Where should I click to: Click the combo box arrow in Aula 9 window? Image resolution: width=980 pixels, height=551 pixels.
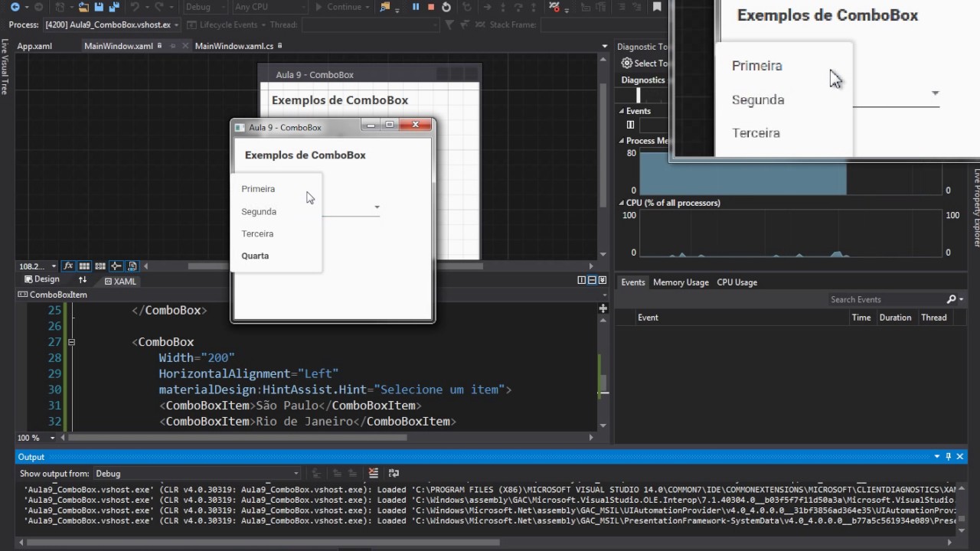click(x=377, y=207)
